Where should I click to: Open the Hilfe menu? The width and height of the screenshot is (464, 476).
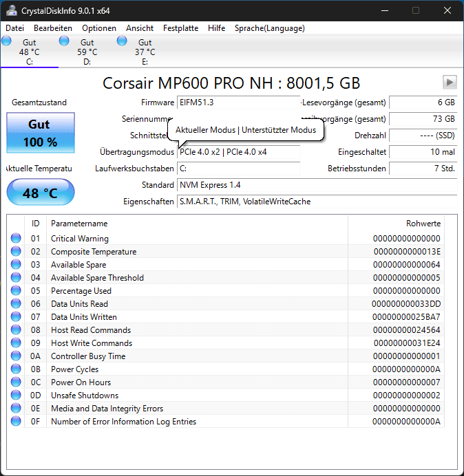[x=216, y=28]
